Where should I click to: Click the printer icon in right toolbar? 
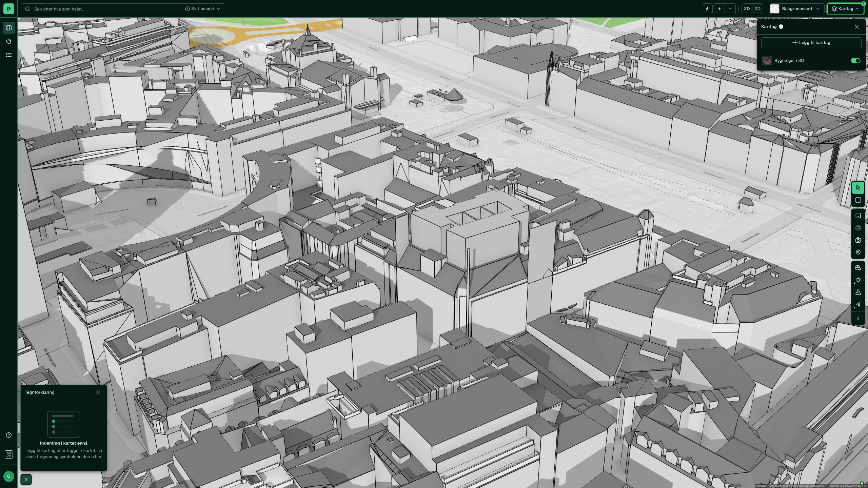click(x=858, y=228)
